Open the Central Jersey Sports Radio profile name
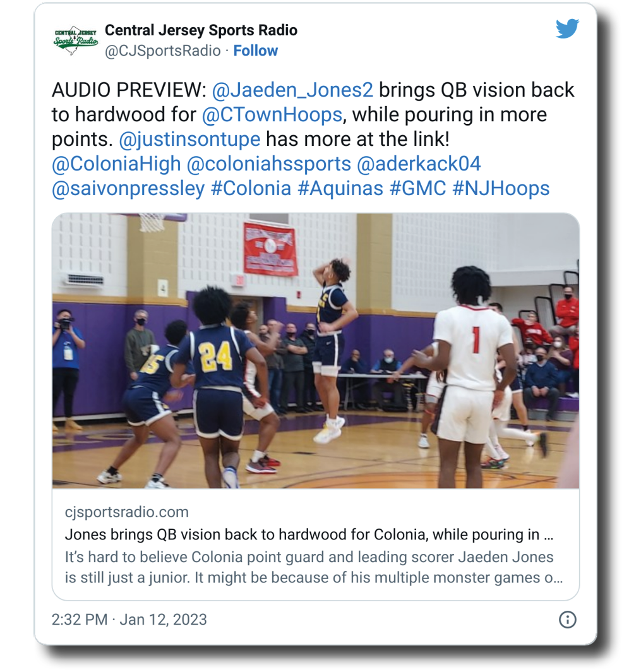Viewport: 629px width, 672px height. (201, 30)
